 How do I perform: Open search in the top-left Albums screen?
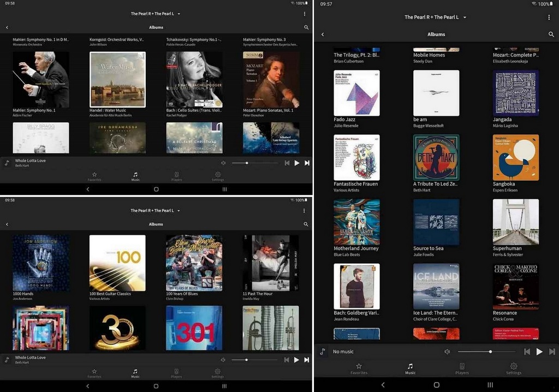coord(306,27)
